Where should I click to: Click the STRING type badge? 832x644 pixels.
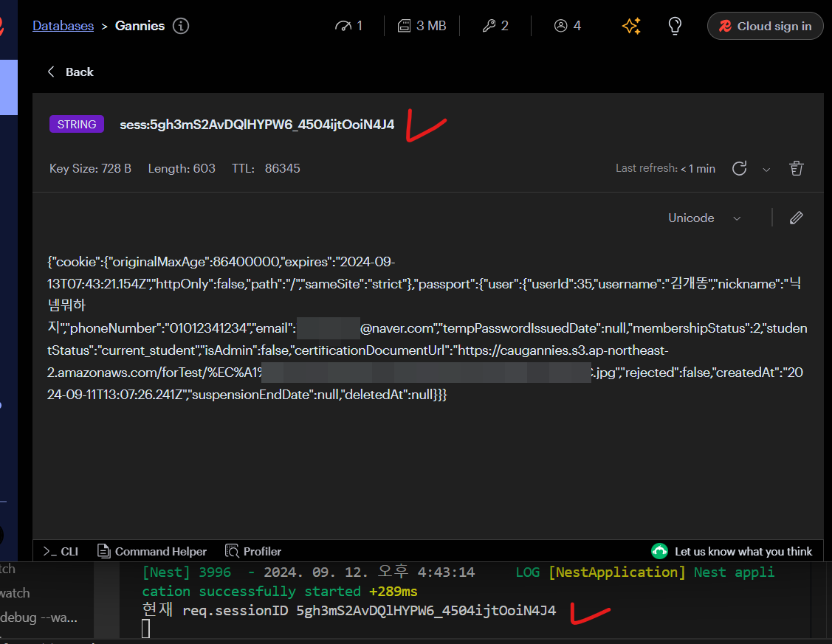77,124
